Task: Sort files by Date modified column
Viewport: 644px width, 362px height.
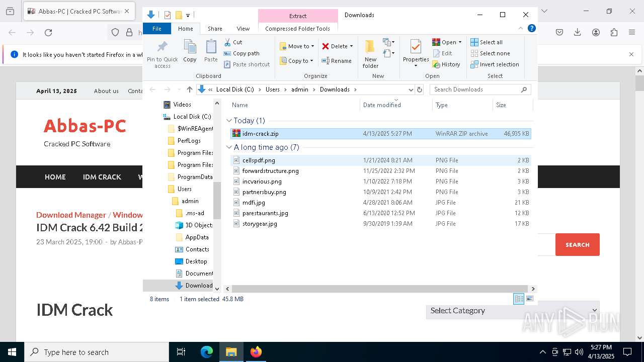Action: [x=396, y=105]
